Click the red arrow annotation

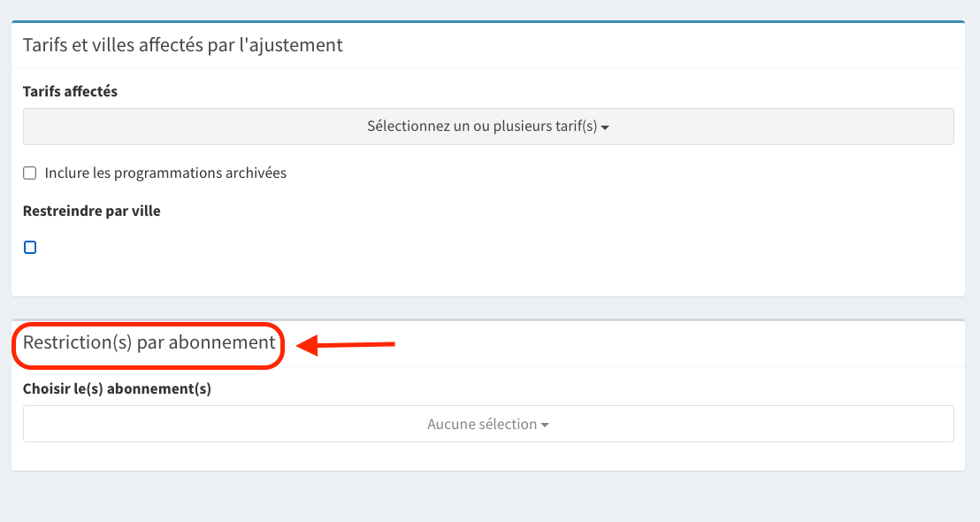[x=345, y=344]
